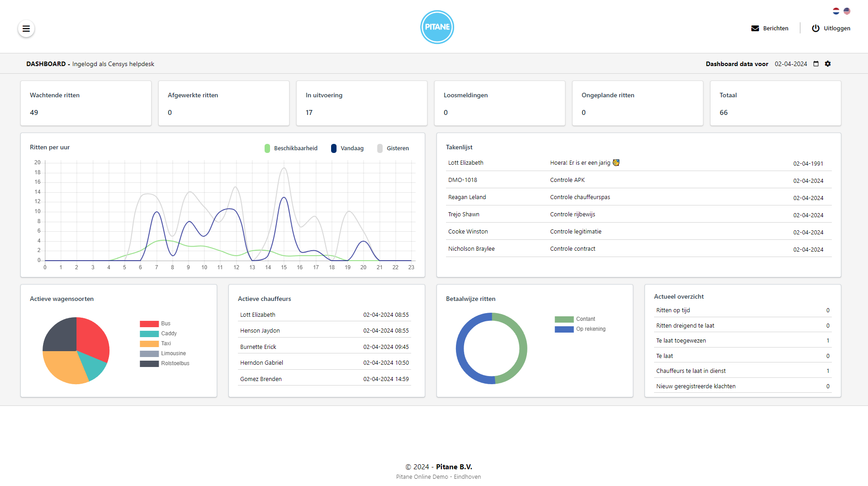Click the Uitloggen power icon
The height and width of the screenshot is (486, 868).
pos(816,28)
